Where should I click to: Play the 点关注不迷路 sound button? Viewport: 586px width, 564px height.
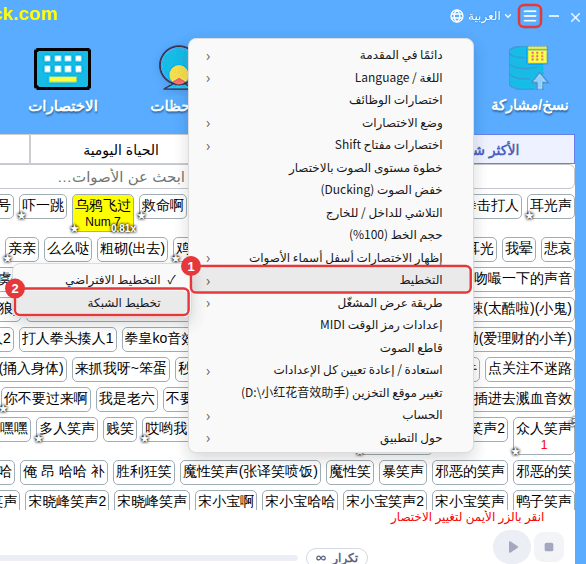pyautogui.click(x=530, y=369)
